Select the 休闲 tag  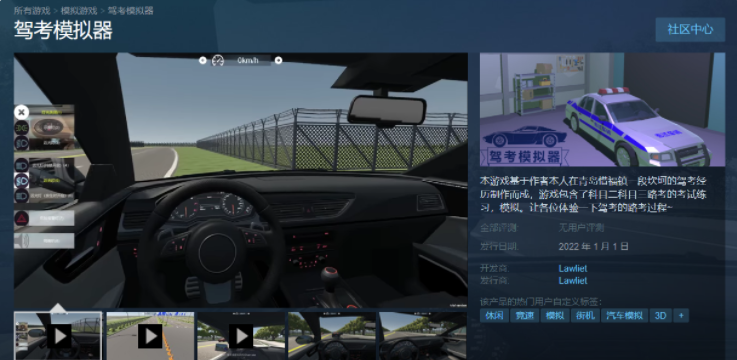tap(494, 315)
